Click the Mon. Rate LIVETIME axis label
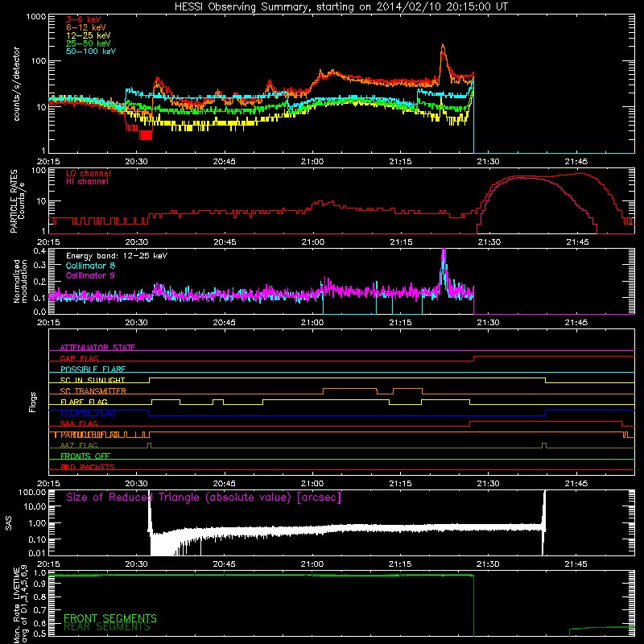Screen dimensions: 644x644 tap(20, 605)
